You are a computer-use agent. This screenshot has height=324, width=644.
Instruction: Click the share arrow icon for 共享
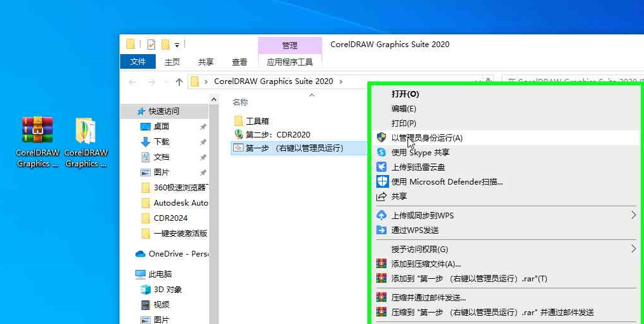pos(381,197)
